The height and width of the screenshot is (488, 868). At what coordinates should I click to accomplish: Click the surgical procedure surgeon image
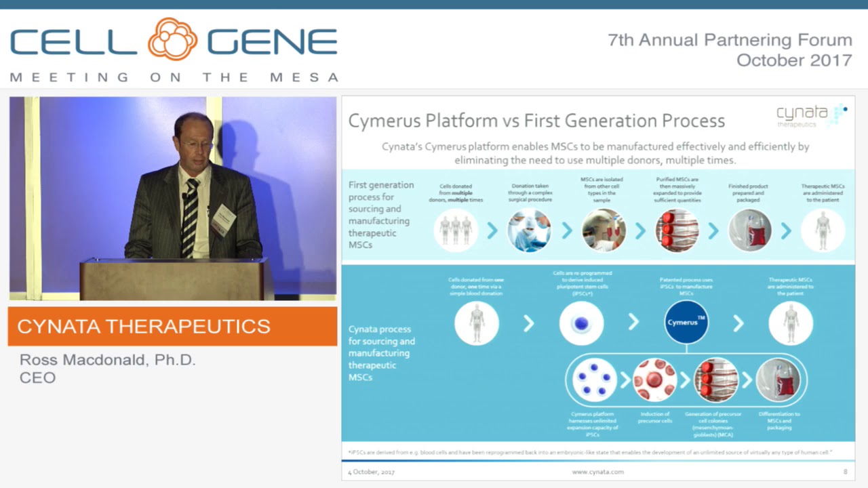click(530, 230)
